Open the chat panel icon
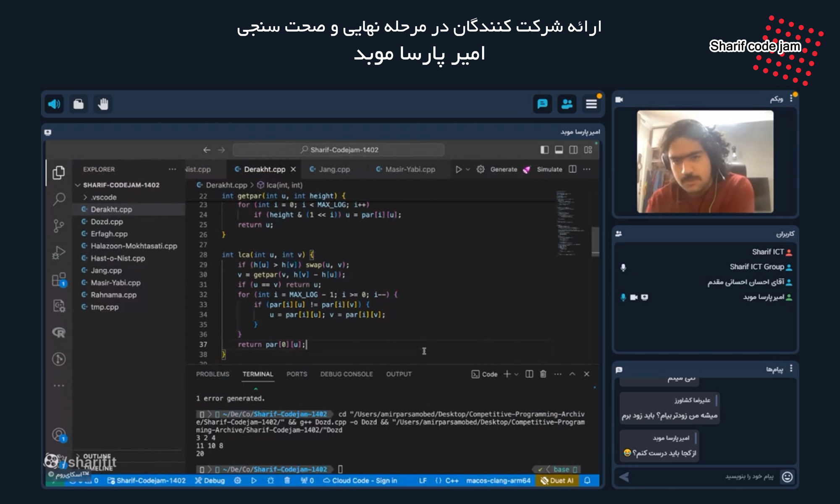 pos(542,104)
